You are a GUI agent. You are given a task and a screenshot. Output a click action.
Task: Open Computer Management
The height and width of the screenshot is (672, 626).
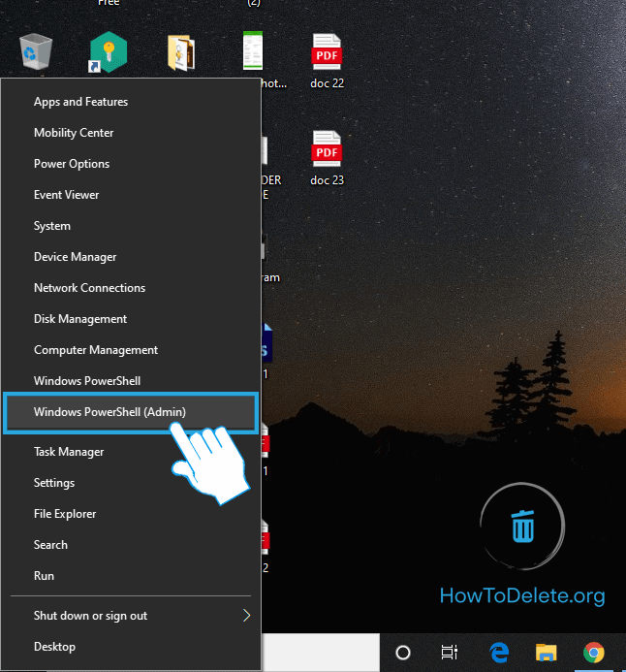click(131, 350)
